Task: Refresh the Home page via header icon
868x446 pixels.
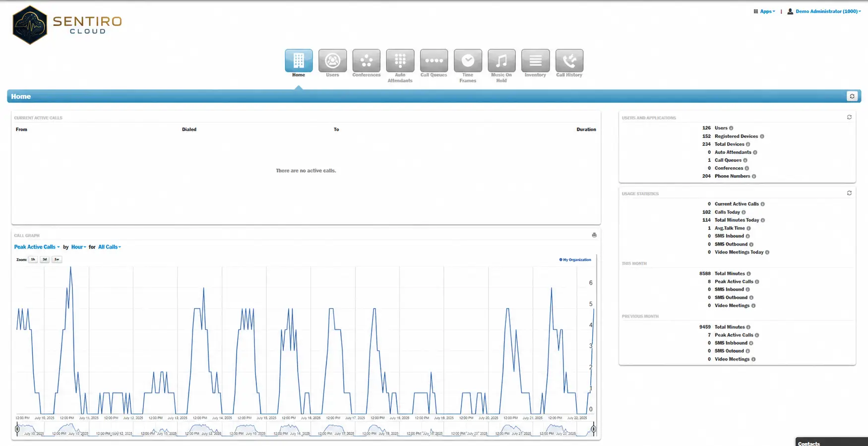Action: (852, 96)
